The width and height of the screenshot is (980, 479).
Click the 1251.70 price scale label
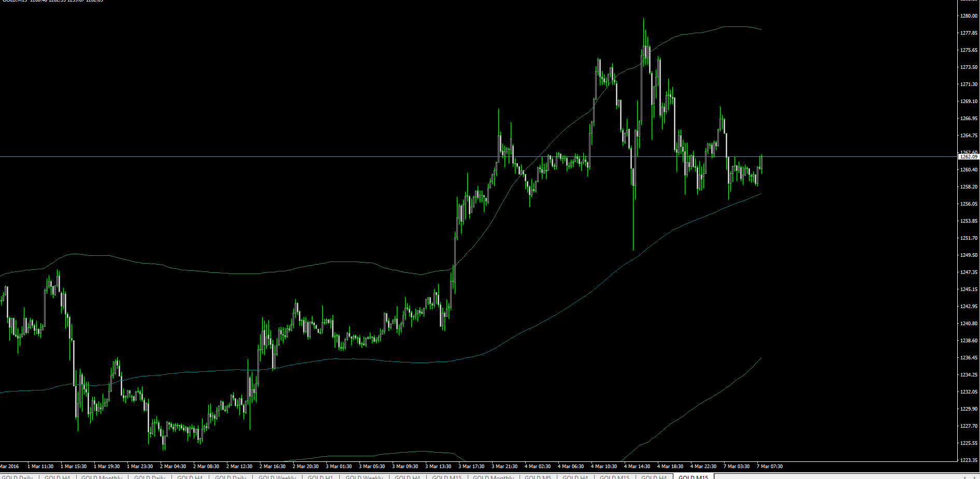[969, 238]
